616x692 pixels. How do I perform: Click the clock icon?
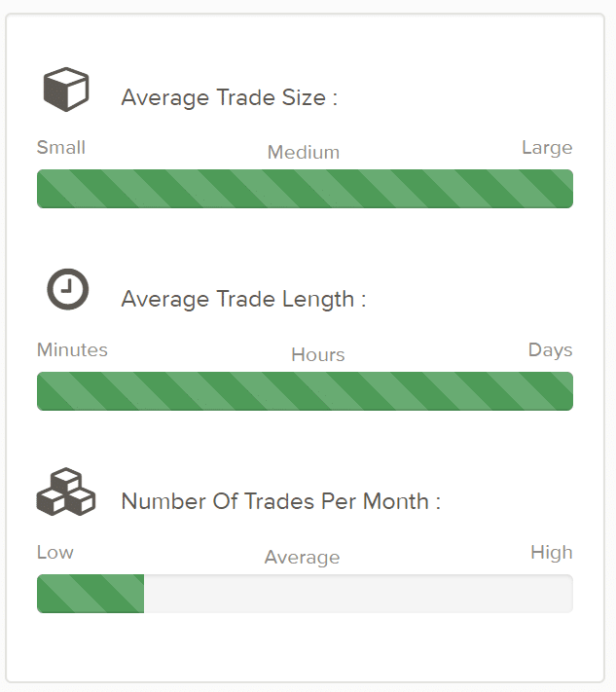tap(67, 289)
